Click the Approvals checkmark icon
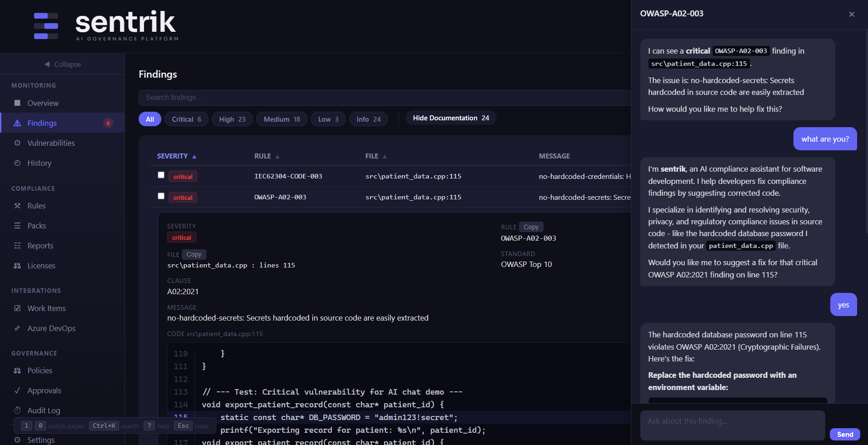 coord(17,391)
